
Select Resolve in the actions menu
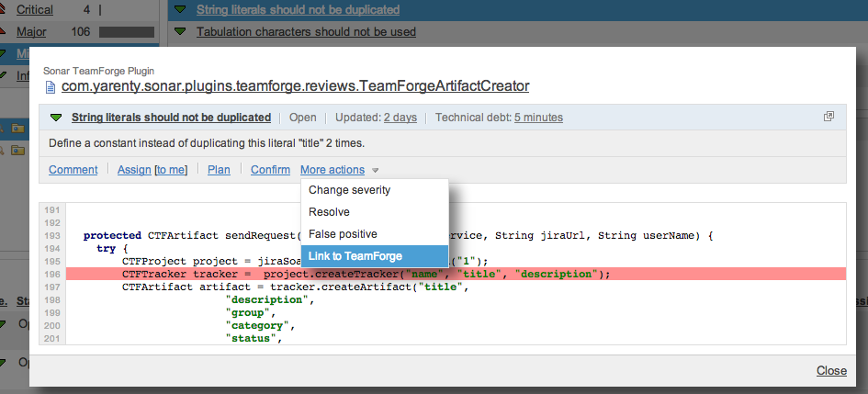[x=329, y=212]
